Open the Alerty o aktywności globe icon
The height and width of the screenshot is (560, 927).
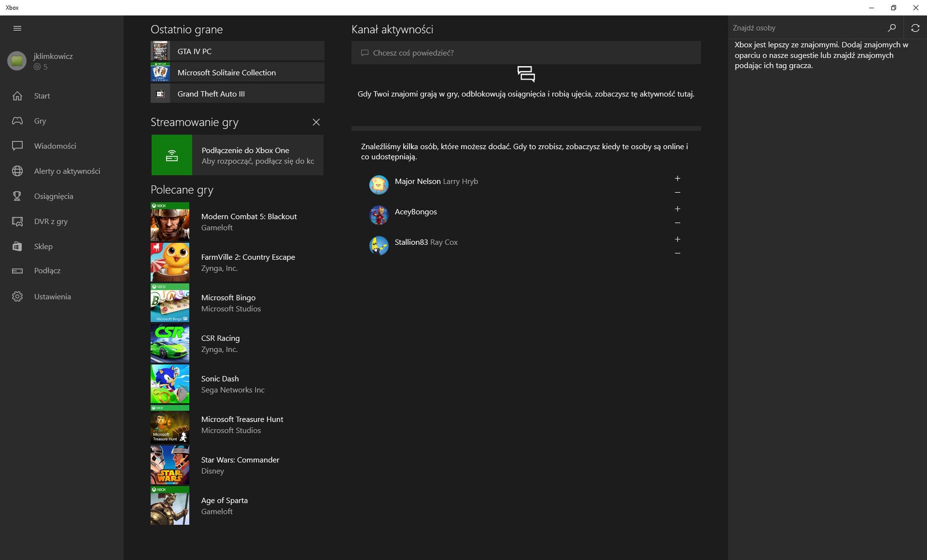click(17, 171)
